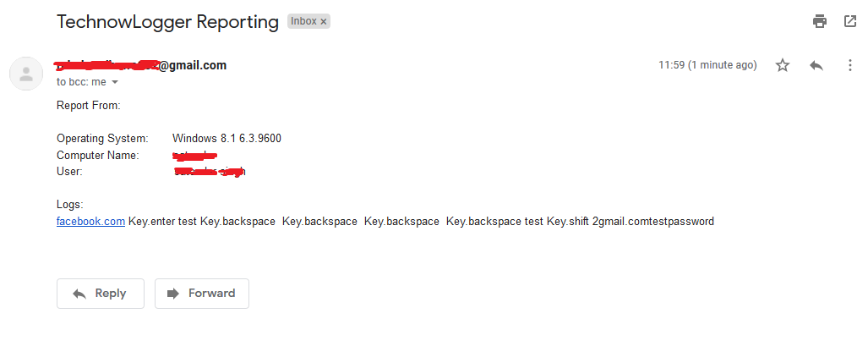Click the sender's gmail.com address
868x341 pixels.
(140, 65)
